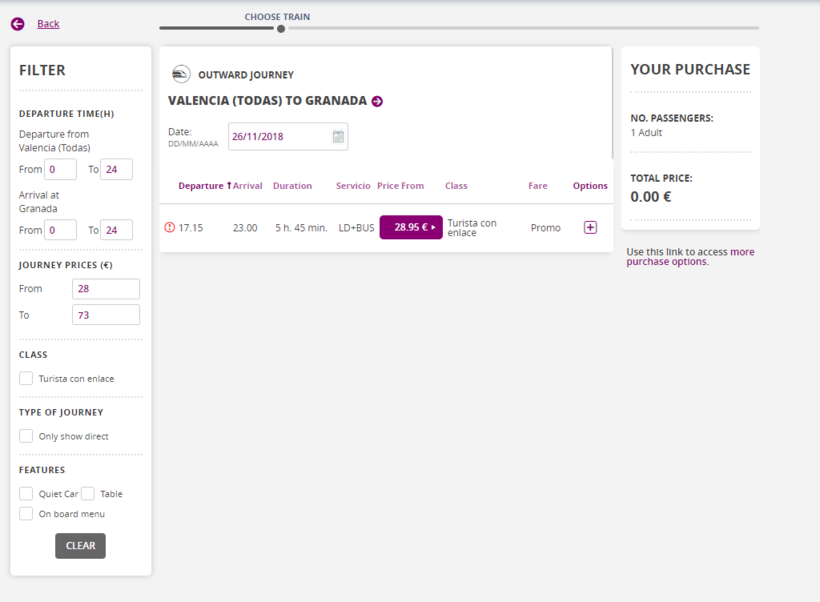Click the back arrow circle icon
The height and width of the screenshot is (602, 820).
(17, 24)
